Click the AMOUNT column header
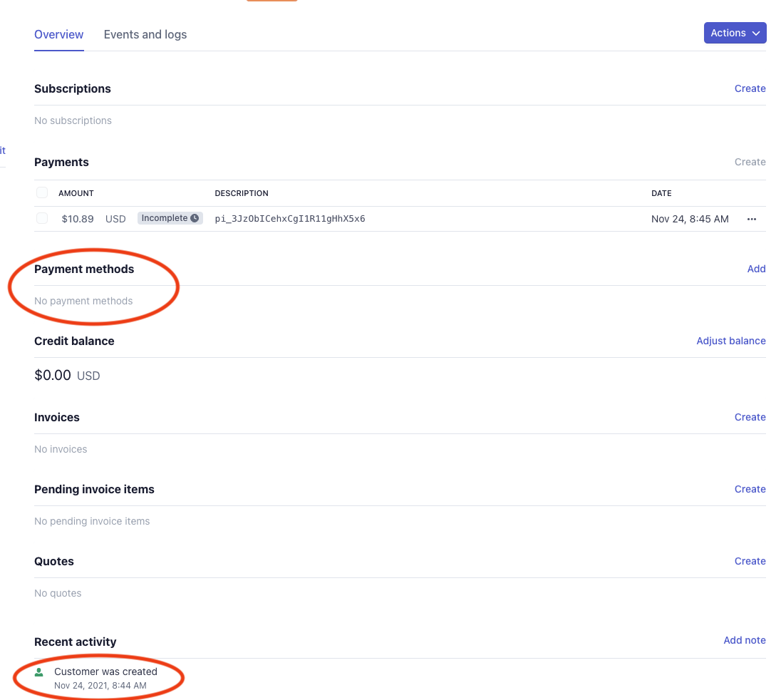This screenshot has height=700, width=781. point(76,193)
